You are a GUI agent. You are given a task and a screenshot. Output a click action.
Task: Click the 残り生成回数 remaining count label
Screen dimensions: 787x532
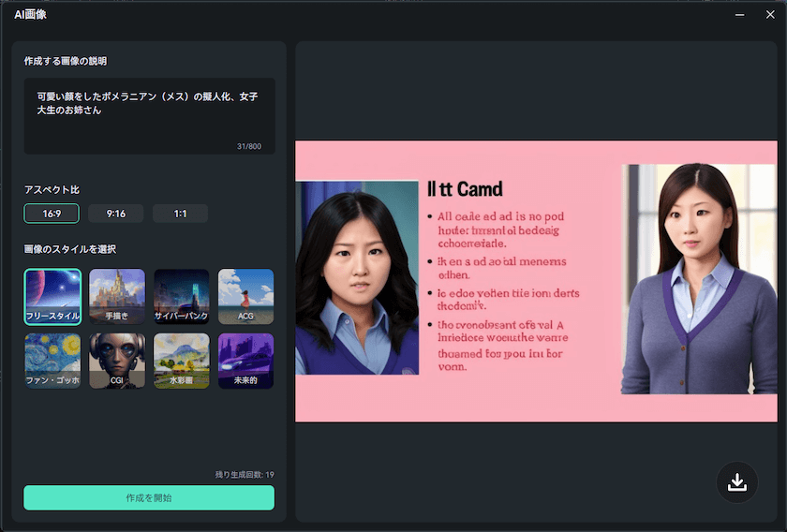(x=244, y=475)
